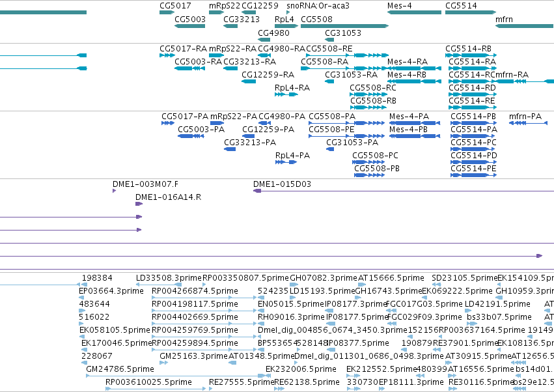554x392 pixels.
Task: Click the CG5508-RB transcript label
Action: (374, 101)
